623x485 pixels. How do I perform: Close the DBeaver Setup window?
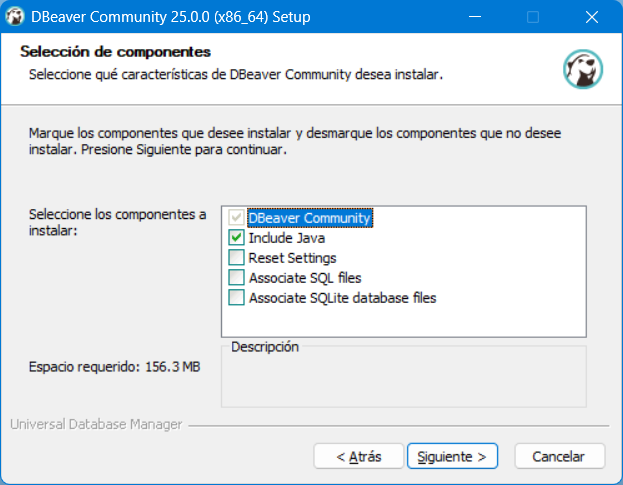592,17
